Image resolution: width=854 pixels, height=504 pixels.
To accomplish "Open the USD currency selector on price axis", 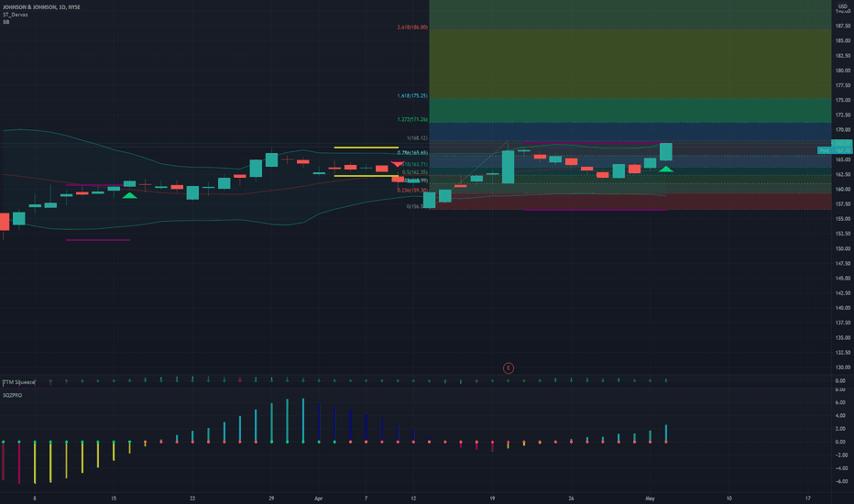I will click(x=843, y=6).
